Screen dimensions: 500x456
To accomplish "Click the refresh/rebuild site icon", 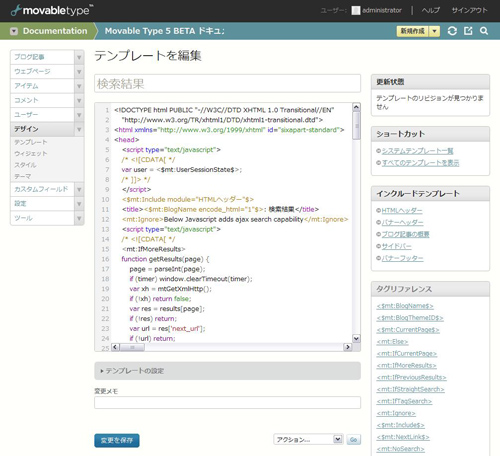I will [x=452, y=31].
